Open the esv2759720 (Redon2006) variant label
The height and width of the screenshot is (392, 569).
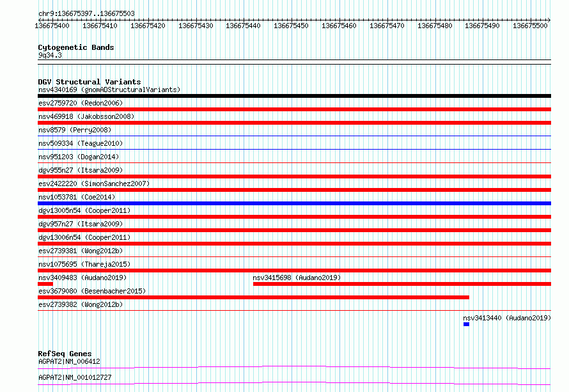click(81, 103)
